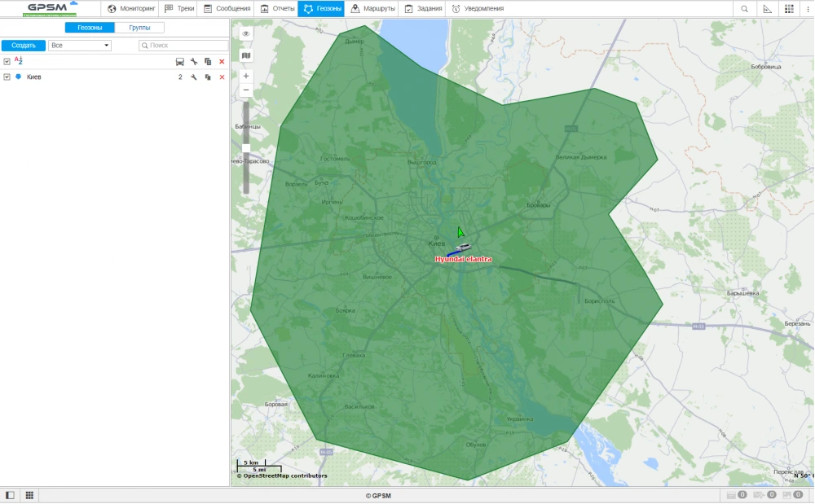
Task: Switch to the Группы tab
Action: point(140,27)
